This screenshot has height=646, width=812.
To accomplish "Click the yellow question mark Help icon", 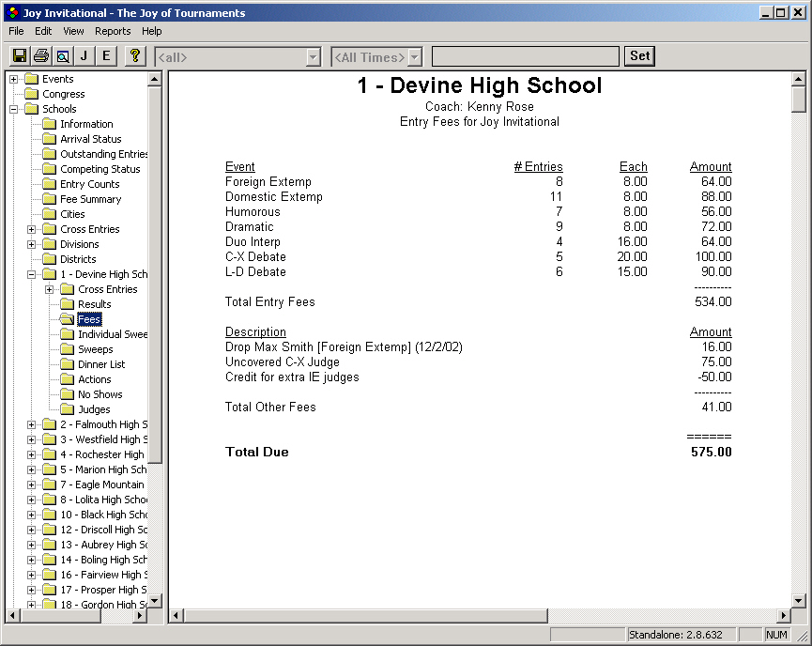I will click(135, 56).
